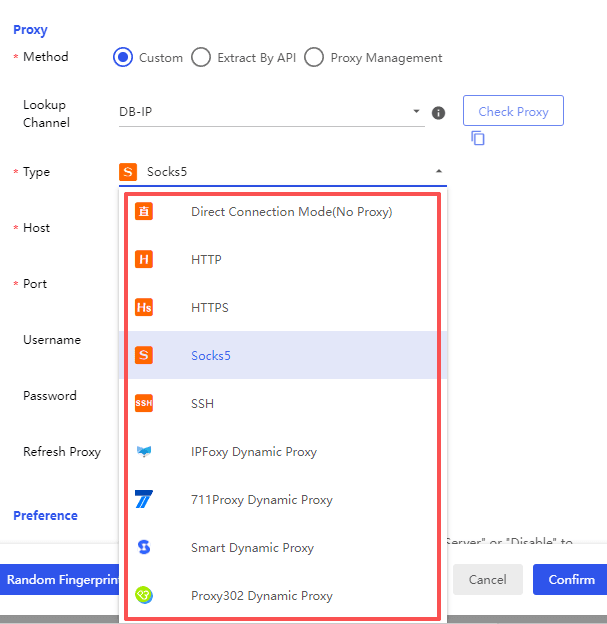Choose IPFoxy Dynamic Proxy option
This screenshot has height=624, width=607.
pyautogui.click(x=283, y=451)
